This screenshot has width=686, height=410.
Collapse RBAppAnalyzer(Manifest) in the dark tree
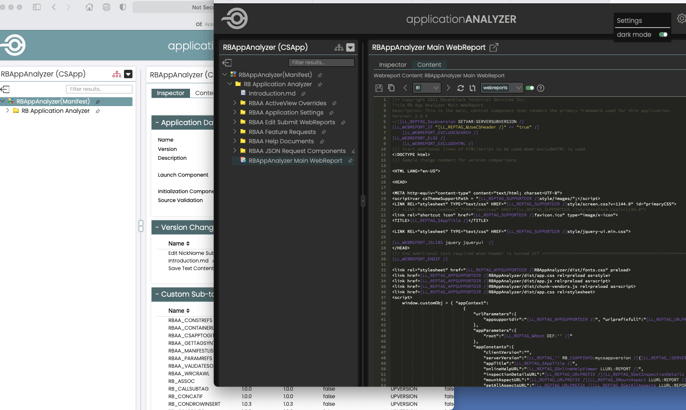(x=224, y=75)
